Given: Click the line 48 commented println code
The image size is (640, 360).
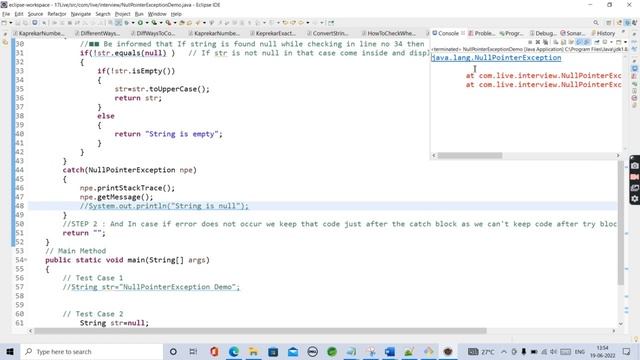Looking at the screenshot, I should pos(164,206).
